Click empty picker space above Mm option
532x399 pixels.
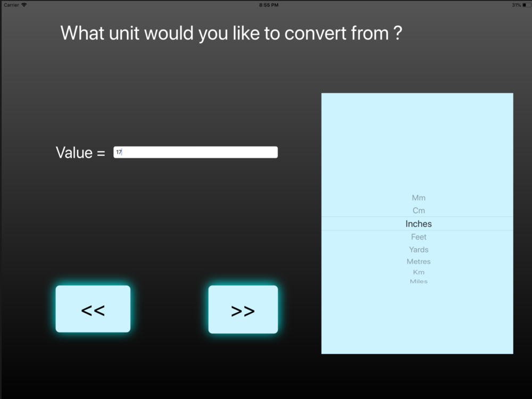point(417,143)
